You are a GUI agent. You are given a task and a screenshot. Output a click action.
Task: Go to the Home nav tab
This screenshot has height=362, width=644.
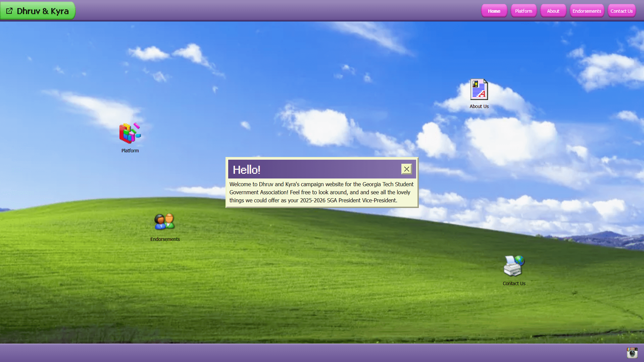494,11
